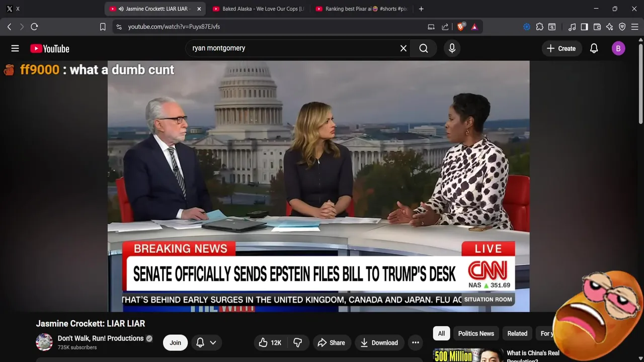Select the Politics News filter chip
The width and height of the screenshot is (644, 362).
tap(476, 333)
